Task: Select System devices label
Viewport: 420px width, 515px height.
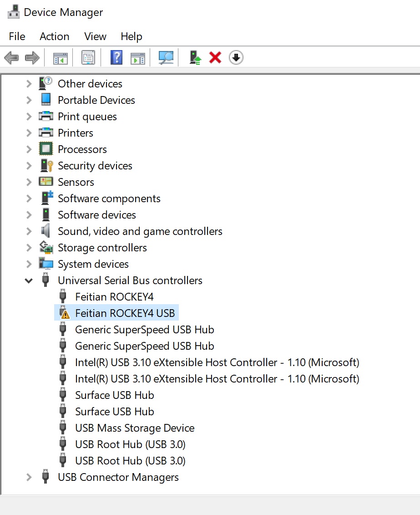Action: click(93, 265)
